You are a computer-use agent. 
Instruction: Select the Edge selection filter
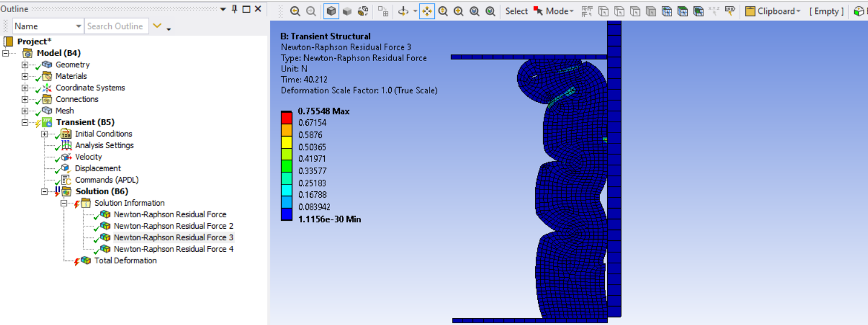(x=619, y=11)
